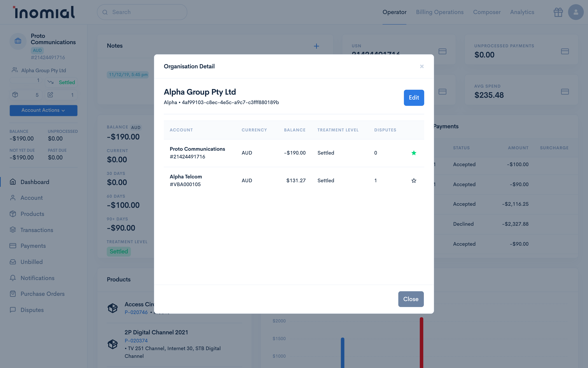
Task: Click the magnifier icon in the search box
Action: pos(105,12)
